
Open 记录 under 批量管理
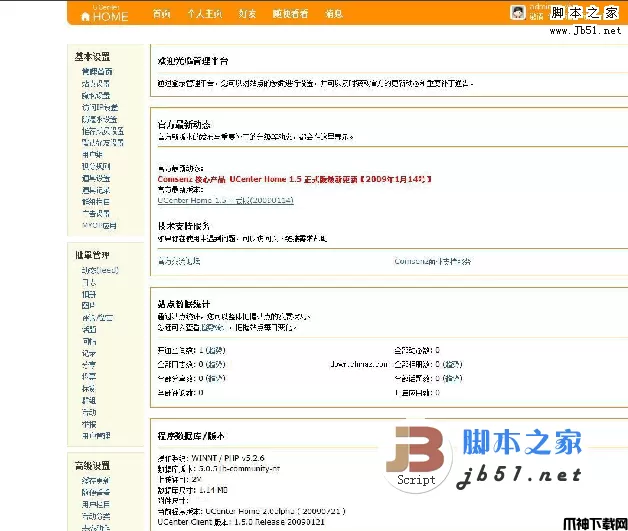pos(89,353)
